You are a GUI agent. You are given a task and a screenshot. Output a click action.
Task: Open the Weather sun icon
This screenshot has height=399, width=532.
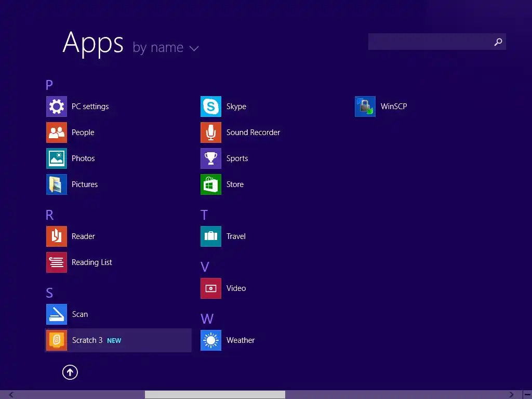point(211,340)
